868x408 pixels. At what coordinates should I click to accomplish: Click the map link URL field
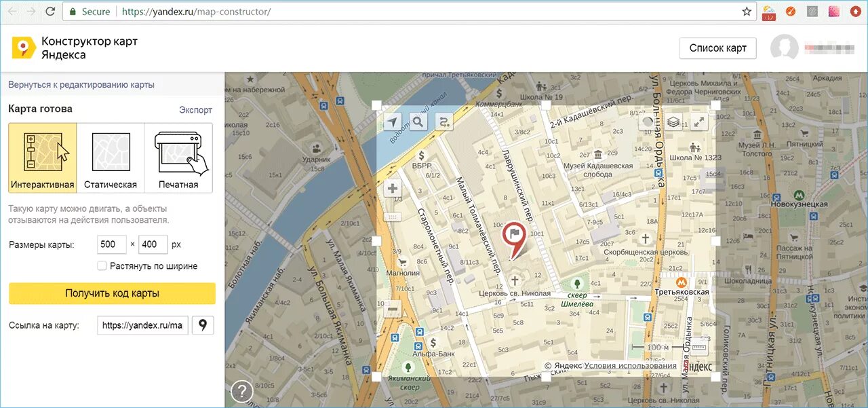click(143, 325)
